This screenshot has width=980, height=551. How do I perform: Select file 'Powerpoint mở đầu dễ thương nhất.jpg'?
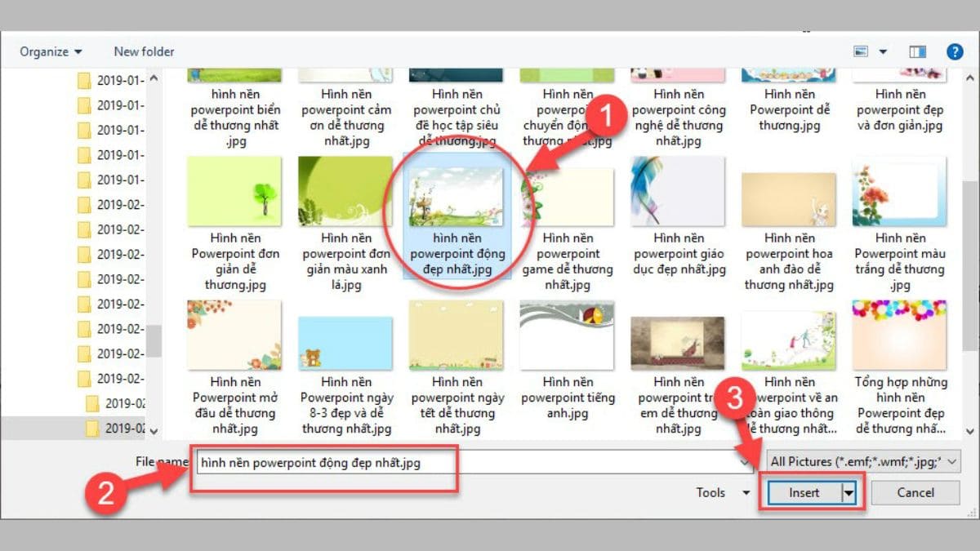tap(235, 368)
